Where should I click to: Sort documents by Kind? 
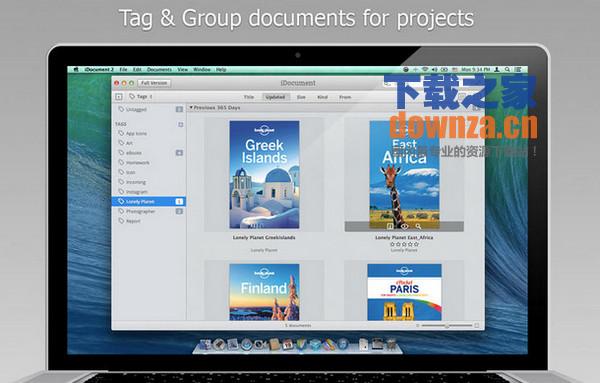coord(323,97)
